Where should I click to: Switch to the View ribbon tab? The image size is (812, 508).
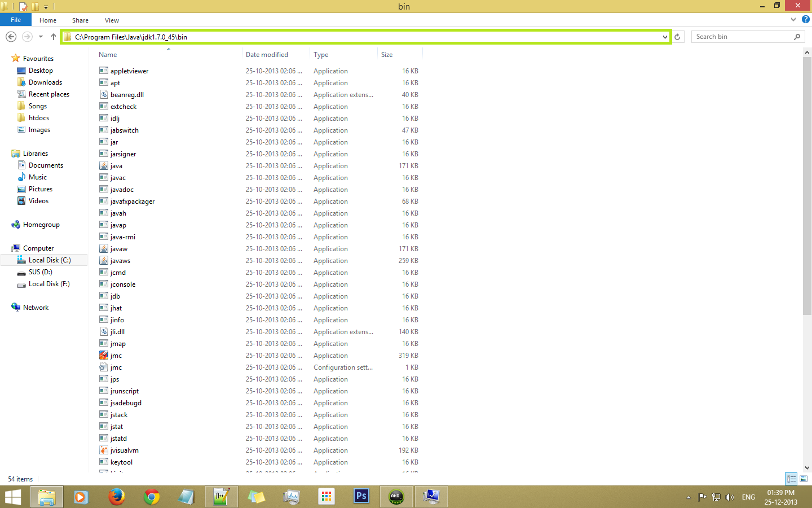point(112,20)
